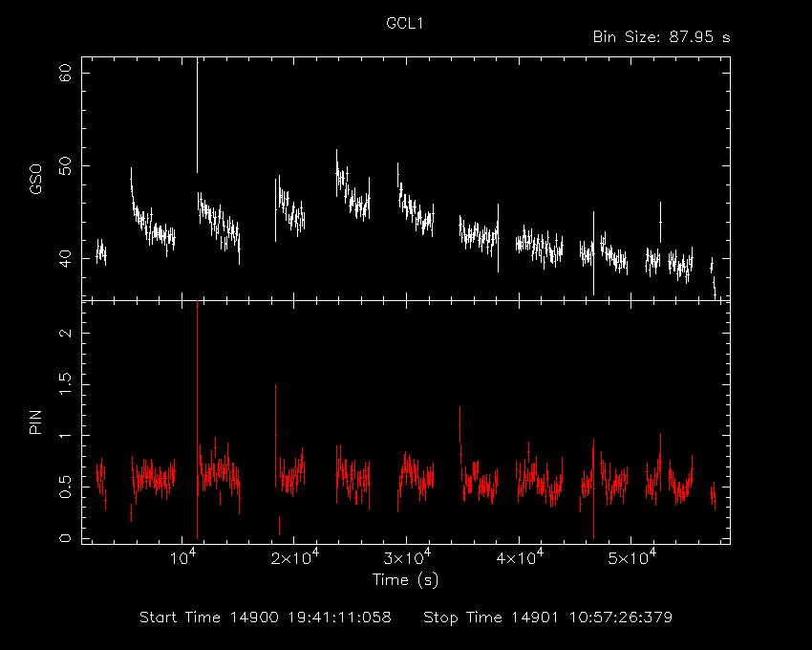Click the plot title GCL1
This screenshot has height=650, width=812.
(404, 24)
